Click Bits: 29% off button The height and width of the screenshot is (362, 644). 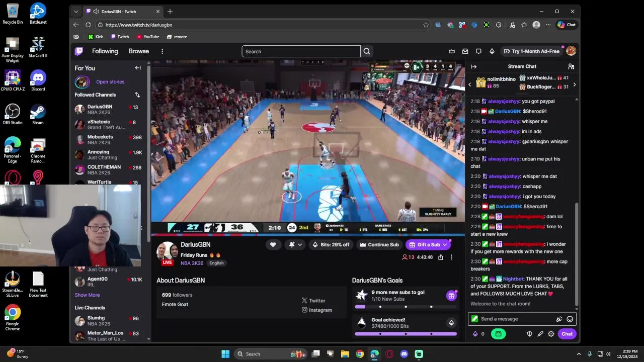coord(331,245)
